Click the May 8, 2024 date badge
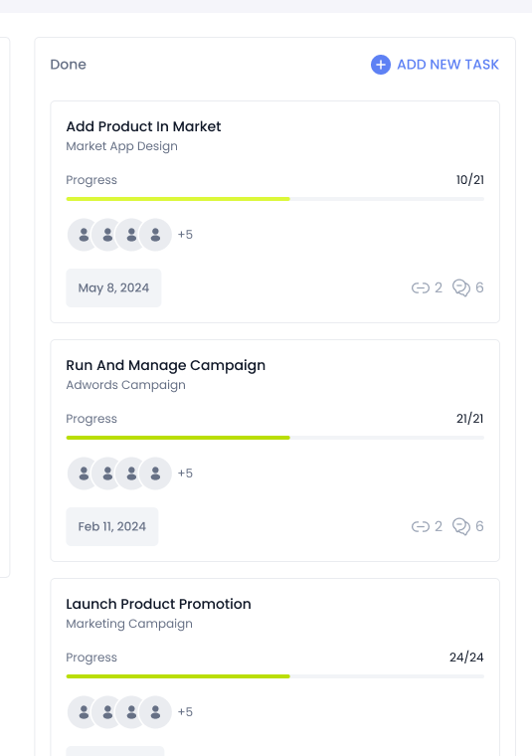532x756 pixels. coord(113,287)
